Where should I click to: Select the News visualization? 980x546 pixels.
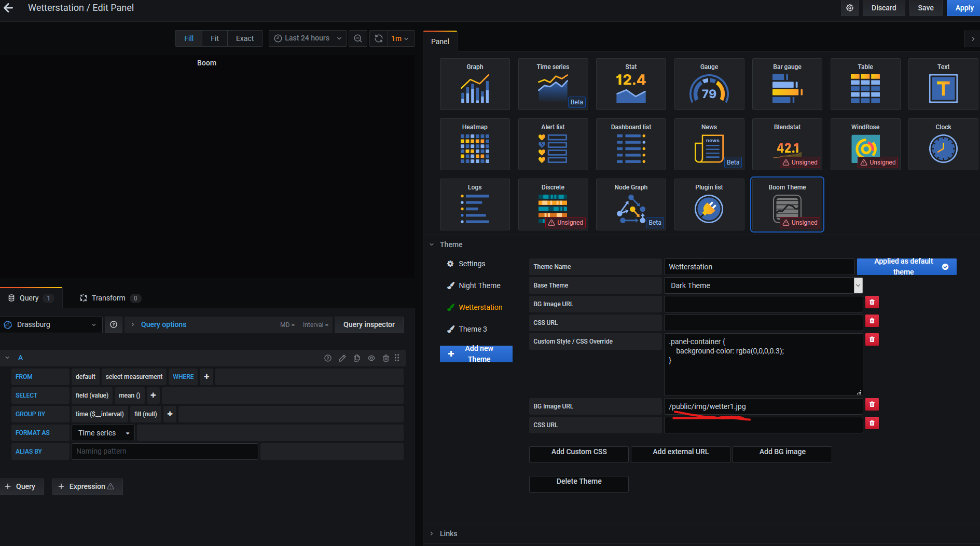(709, 144)
